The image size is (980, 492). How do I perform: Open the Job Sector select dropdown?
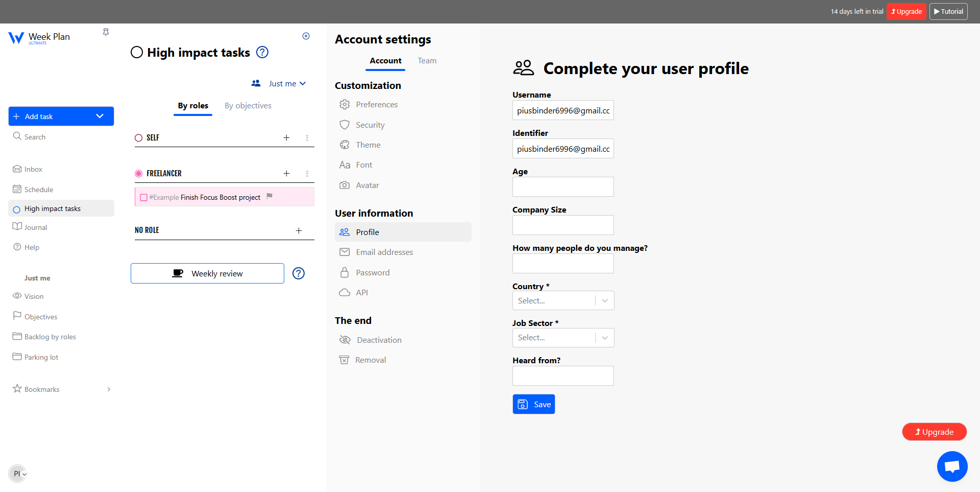coord(563,337)
